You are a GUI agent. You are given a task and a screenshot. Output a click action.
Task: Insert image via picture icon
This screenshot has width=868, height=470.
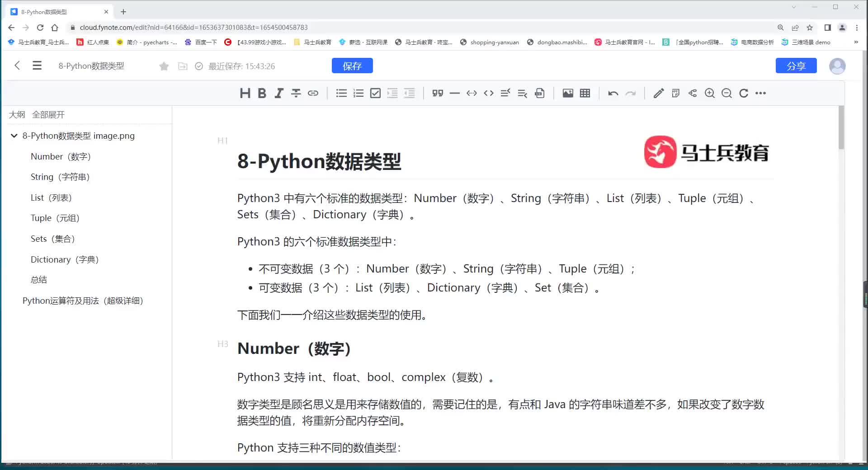pyautogui.click(x=568, y=94)
